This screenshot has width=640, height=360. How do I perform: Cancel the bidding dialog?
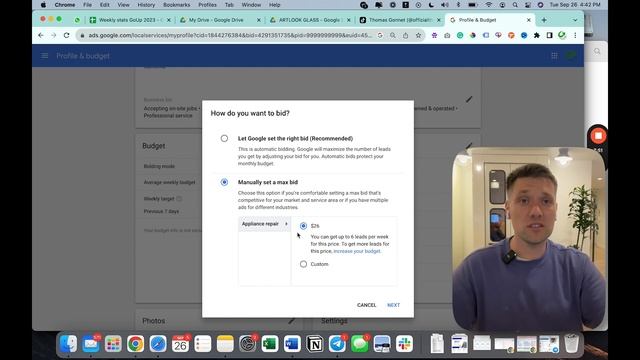[367, 305]
